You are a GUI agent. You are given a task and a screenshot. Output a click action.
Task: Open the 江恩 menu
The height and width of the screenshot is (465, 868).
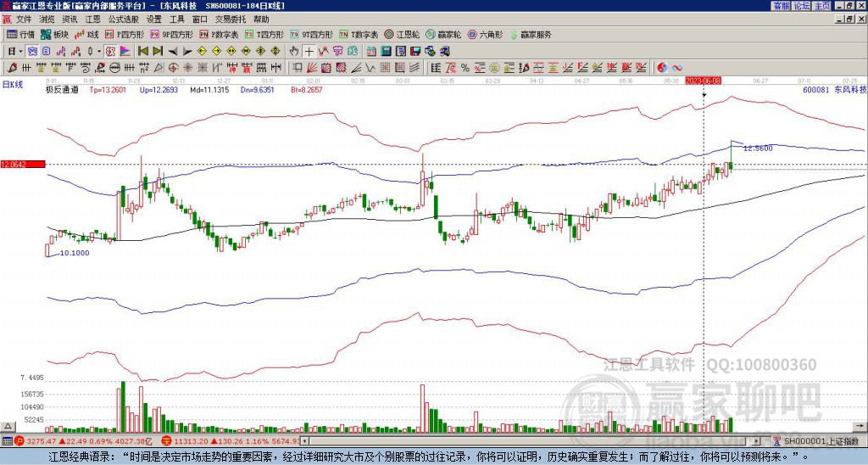click(92, 20)
